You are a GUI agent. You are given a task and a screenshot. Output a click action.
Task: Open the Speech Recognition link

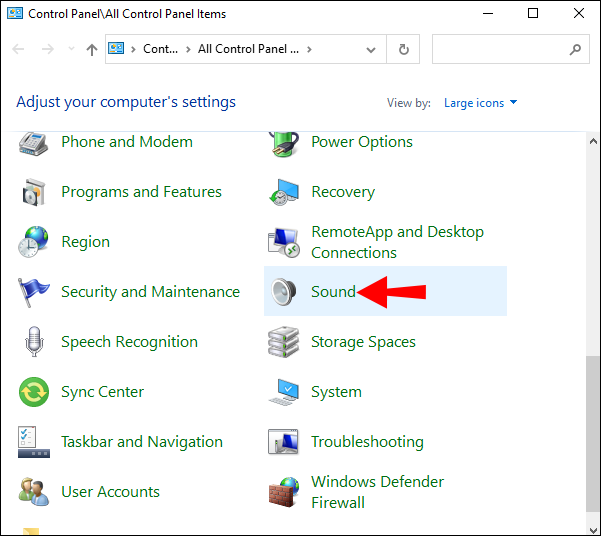pos(130,342)
